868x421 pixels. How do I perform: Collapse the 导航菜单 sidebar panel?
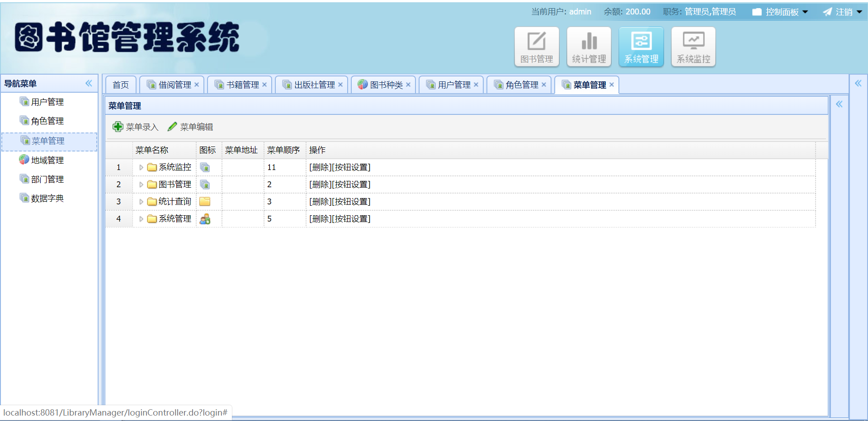pyautogui.click(x=89, y=83)
